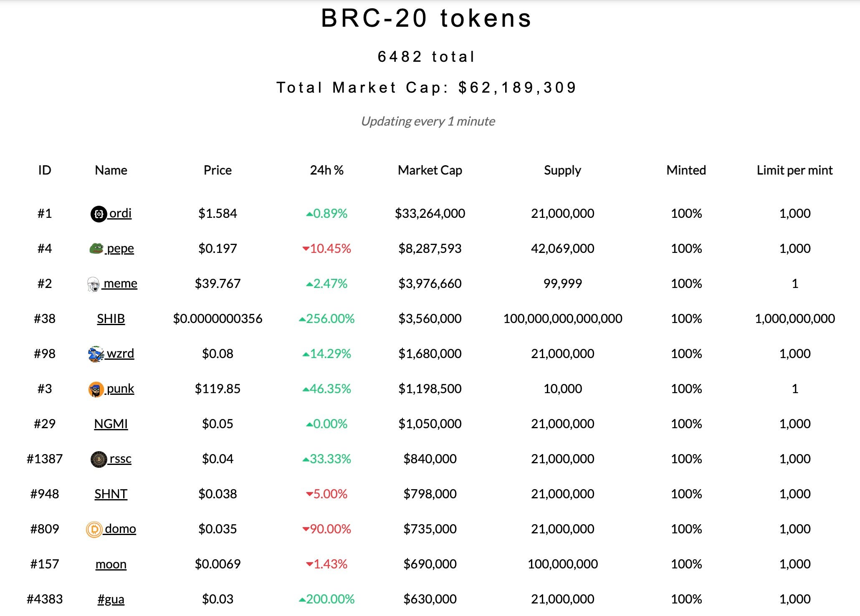Open the moon token link

111,564
